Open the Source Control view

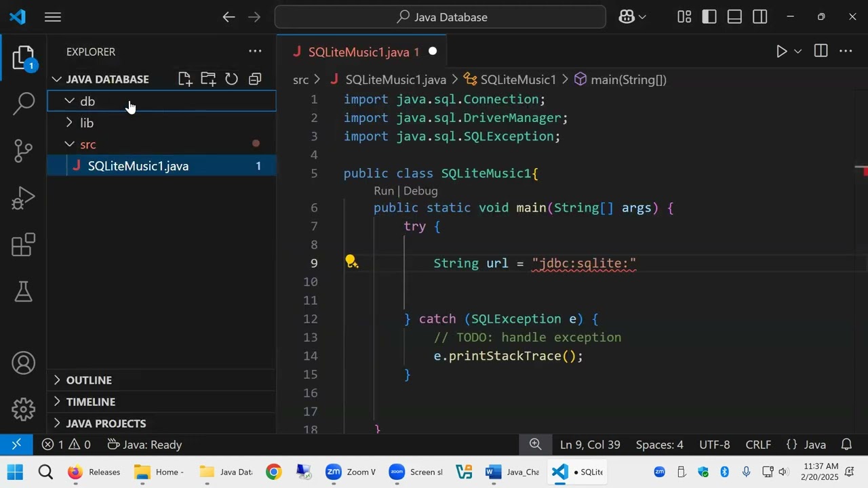[23, 150]
